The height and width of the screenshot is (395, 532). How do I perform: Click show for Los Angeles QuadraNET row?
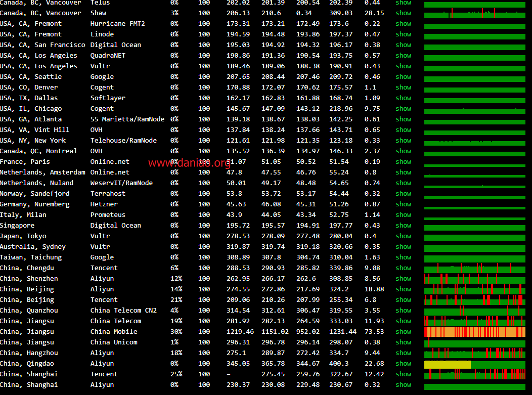tap(403, 55)
